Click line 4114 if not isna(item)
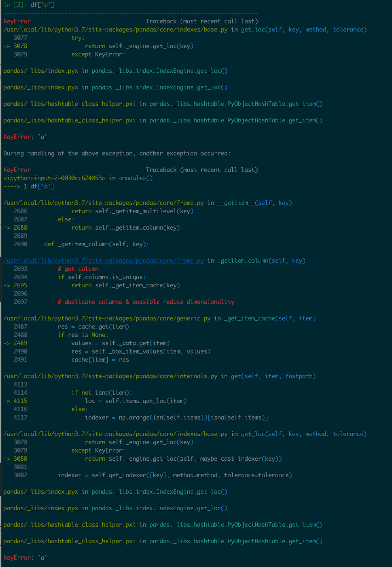The width and height of the screenshot is (392, 567). (73, 393)
